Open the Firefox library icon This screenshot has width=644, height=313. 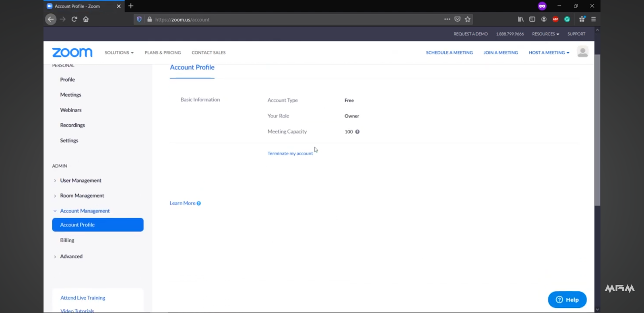coord(521,19)
